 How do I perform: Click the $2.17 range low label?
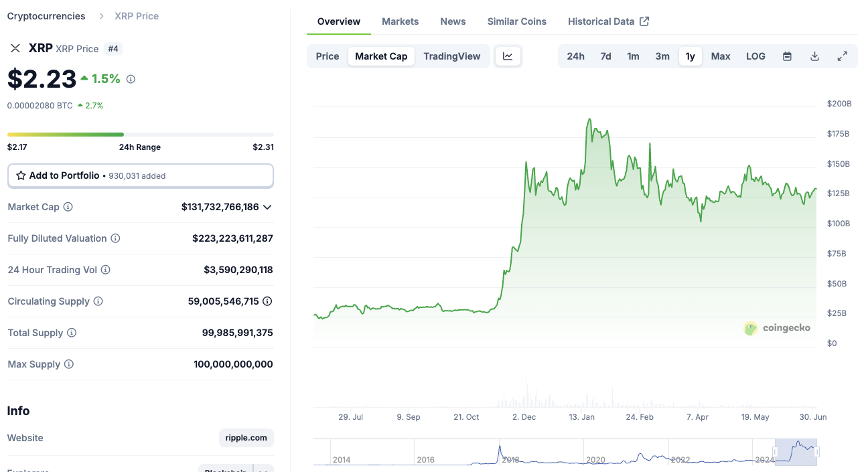point(17,147)
